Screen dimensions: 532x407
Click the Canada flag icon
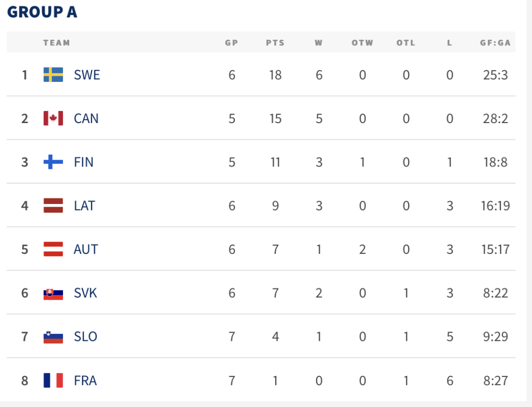(53, 119)
